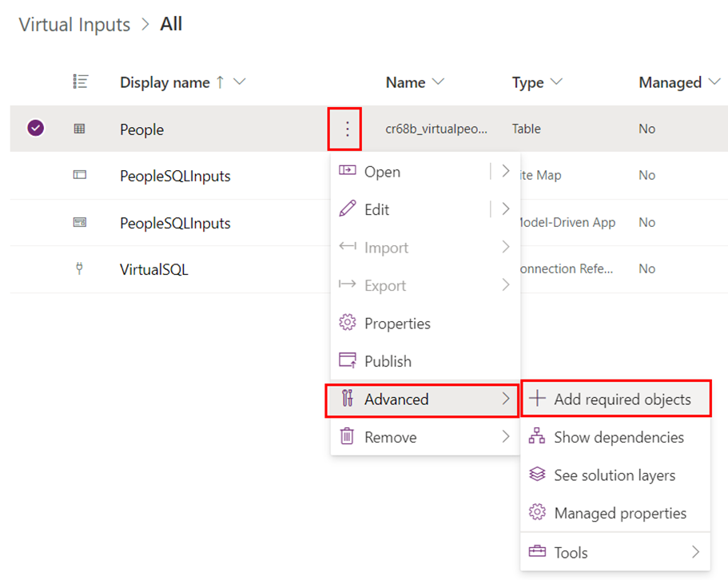Image resolution: width=728 pixels, height=580 pixels.
Task: Expand the Tools submenu chevron
Action: (695, 552)
